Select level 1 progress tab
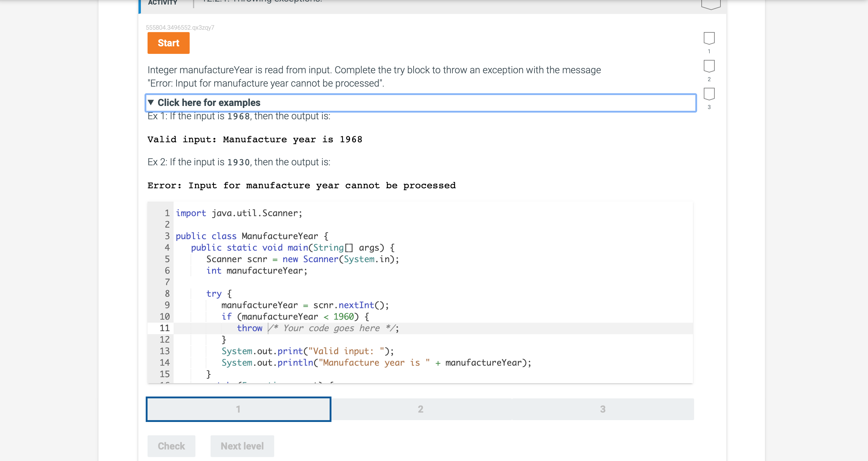The width and height of the screenshot is (868, 461). 238,409
